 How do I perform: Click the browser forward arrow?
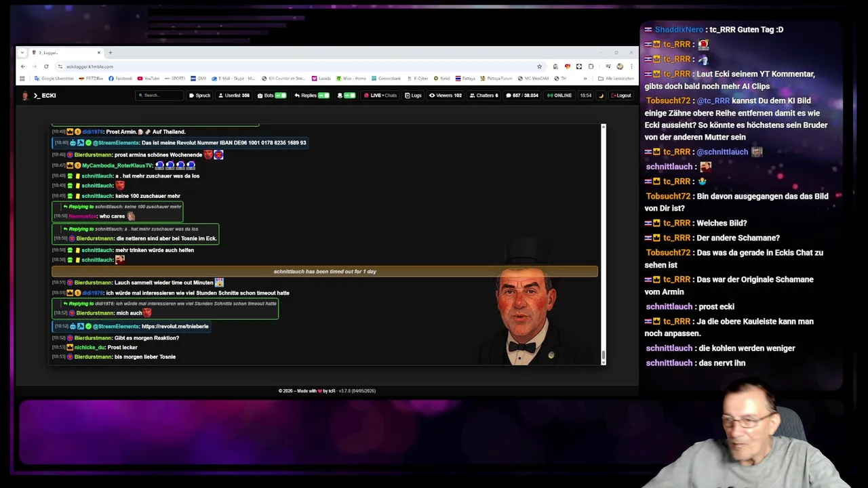point(34,66)
